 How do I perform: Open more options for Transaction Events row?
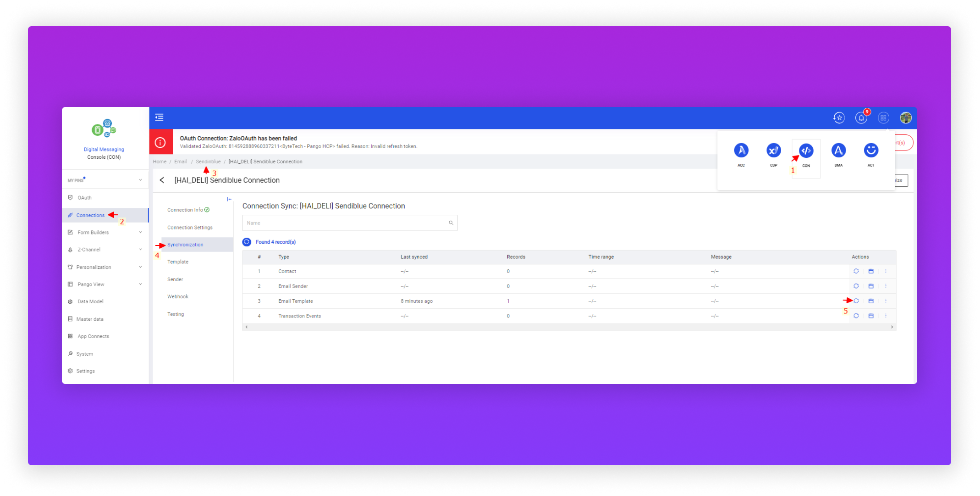click(x=886, y=316)
